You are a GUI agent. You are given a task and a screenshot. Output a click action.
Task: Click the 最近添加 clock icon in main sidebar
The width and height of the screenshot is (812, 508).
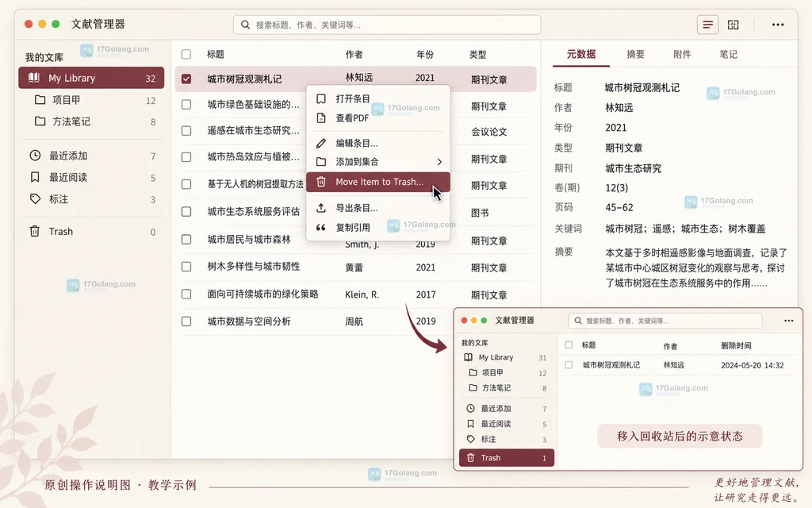click(35, 155)
